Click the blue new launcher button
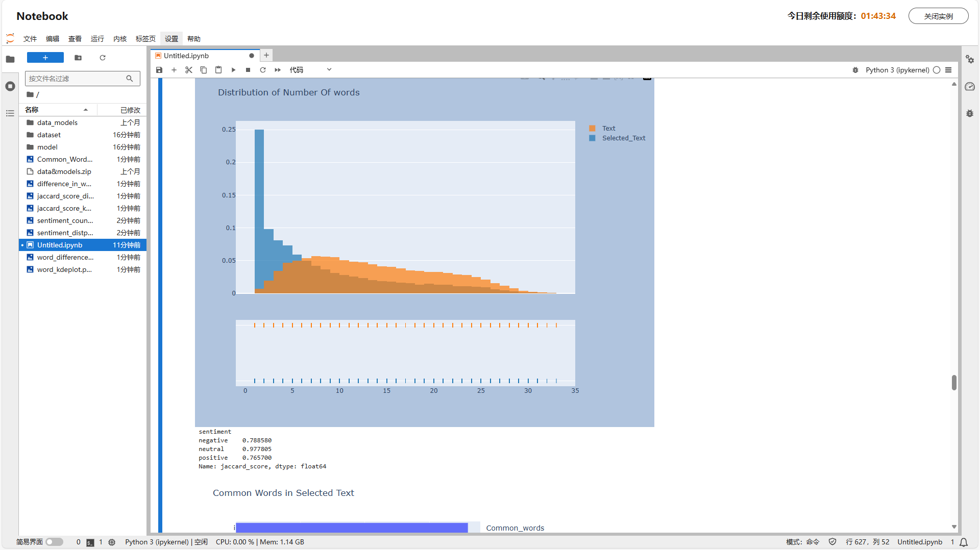The height and width of the screenshot is (550, 980). point(45,58)
